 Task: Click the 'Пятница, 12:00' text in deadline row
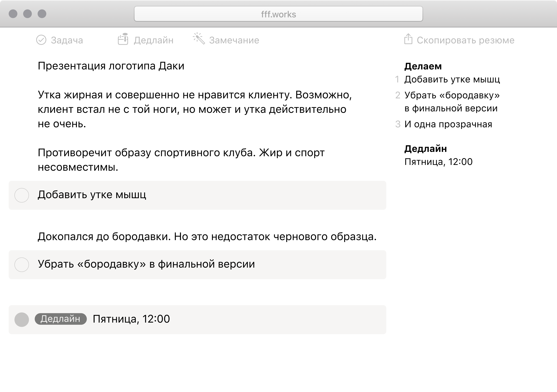coord(131,319)
